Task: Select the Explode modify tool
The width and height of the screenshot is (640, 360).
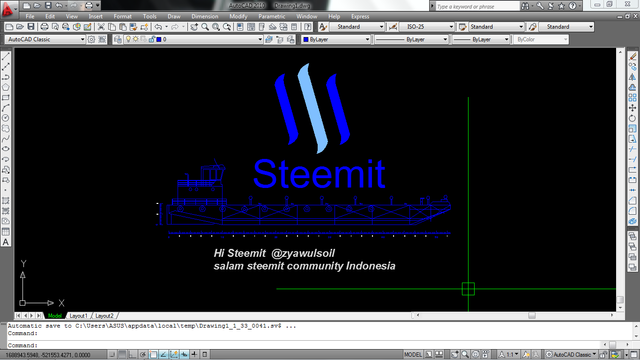Action: pyautogui.click(x=632, y=221)
